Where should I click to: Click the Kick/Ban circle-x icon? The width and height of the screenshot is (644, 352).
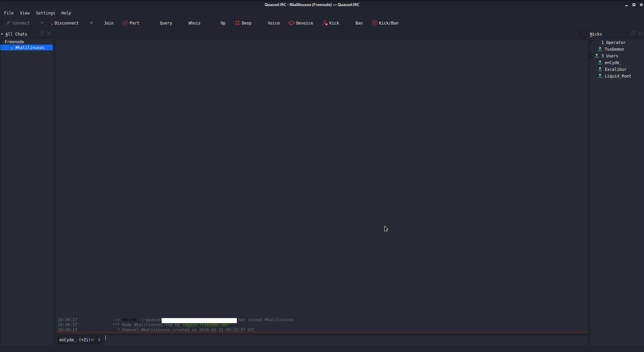click(x=375, y=23)
